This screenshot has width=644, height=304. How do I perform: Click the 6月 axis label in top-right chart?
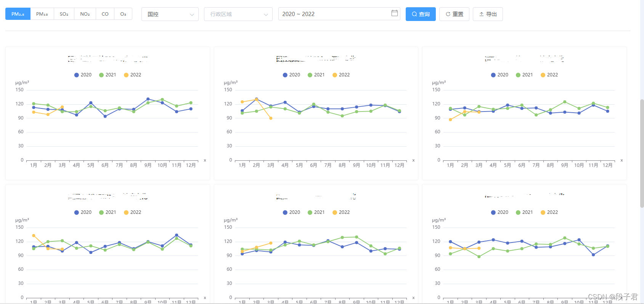pyautogui.click(x=522, y=165)
